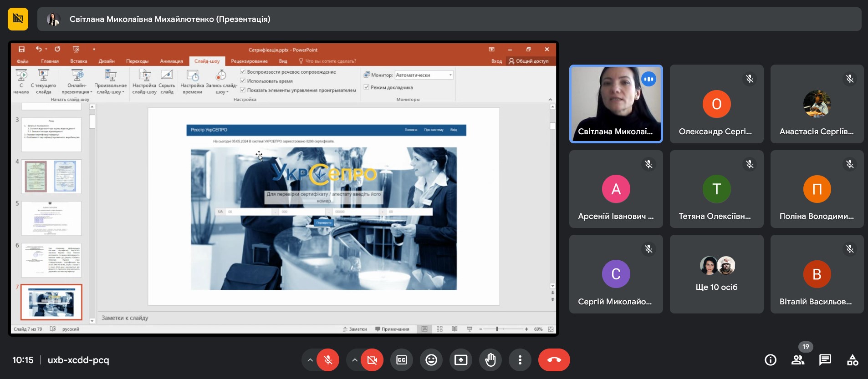Raise hand in the meeting

click(x=490, y=360)
